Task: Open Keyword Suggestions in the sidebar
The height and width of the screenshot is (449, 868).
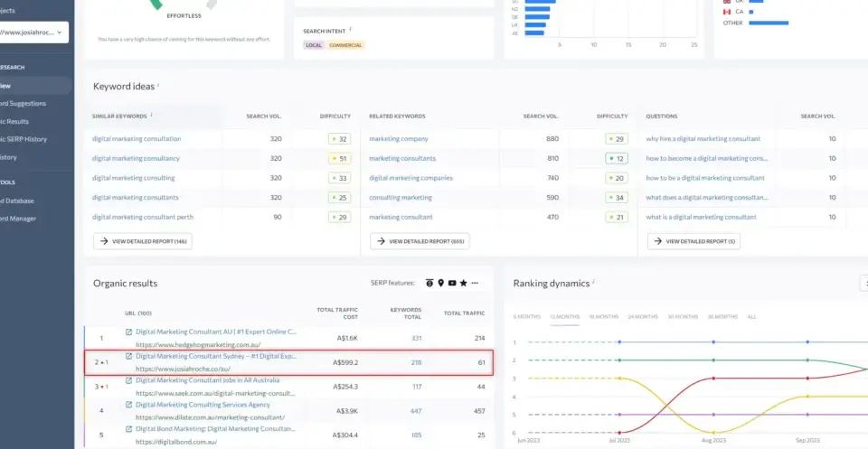Action: pyautogui.click(x=24, y=103)
